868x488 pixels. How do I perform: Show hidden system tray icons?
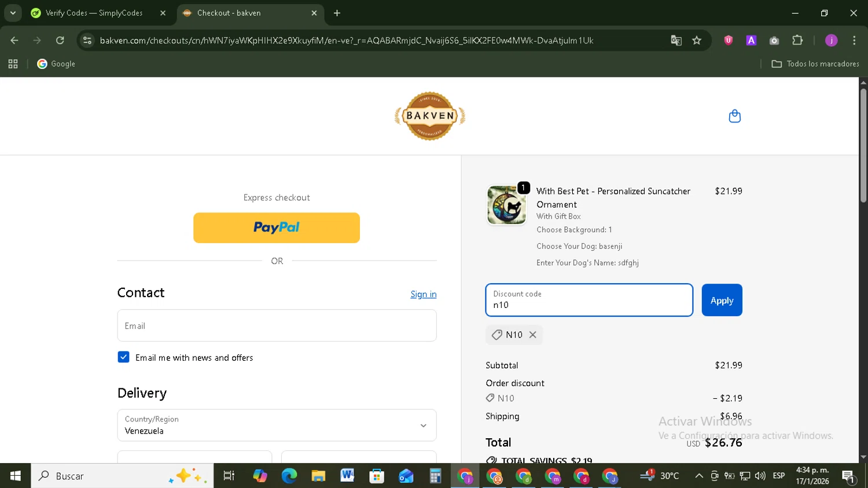pos(698,476)
